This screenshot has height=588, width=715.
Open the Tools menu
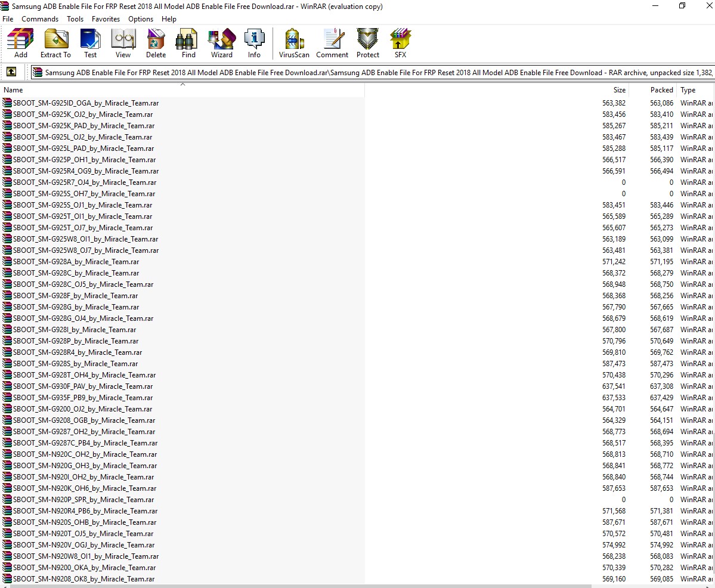pos(75,18)
